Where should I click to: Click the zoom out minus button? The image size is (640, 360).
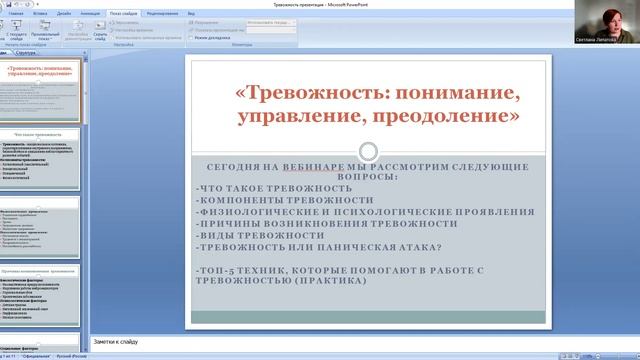598,356
